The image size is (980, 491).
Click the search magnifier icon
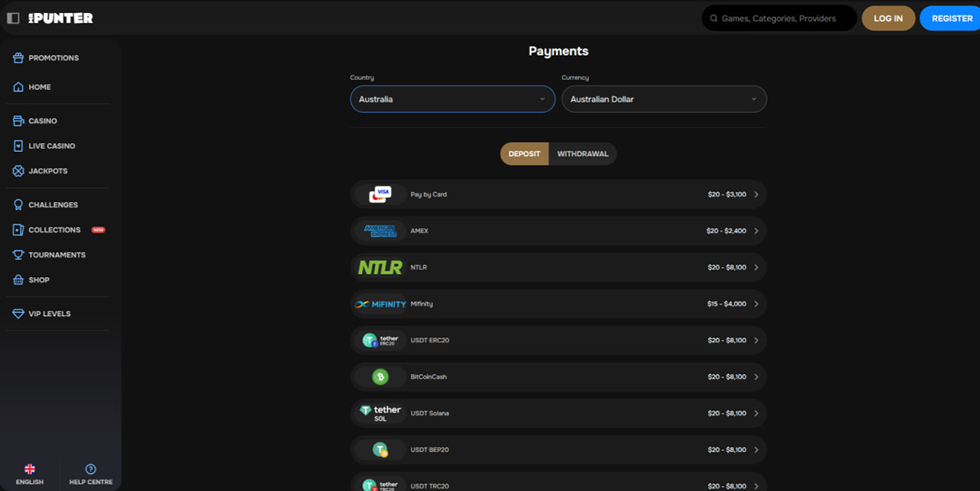[x=714, y=18]
